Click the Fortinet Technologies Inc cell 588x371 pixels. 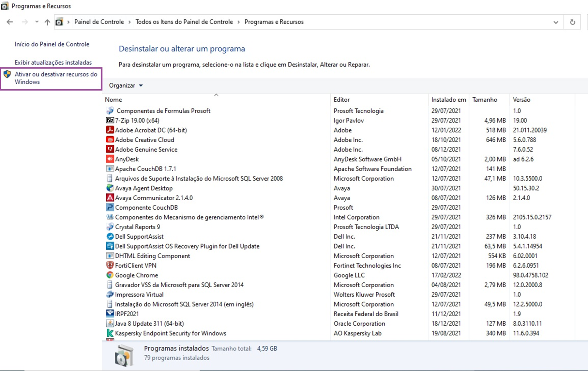click(x=367, y=265)
